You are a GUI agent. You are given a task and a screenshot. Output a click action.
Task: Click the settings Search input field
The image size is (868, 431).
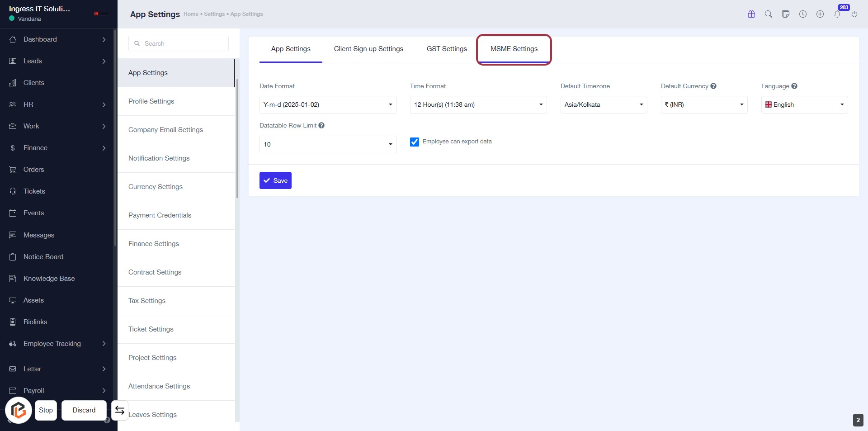click(179, 43)
